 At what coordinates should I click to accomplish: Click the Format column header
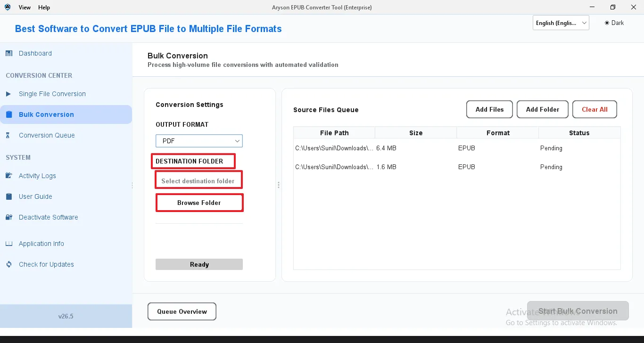coord(498,133)
